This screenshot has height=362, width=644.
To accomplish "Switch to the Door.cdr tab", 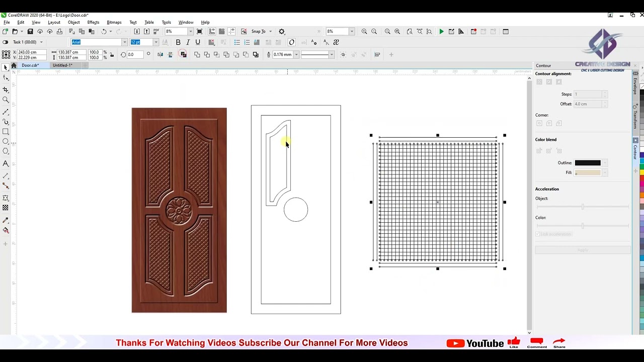I will 30,65.
